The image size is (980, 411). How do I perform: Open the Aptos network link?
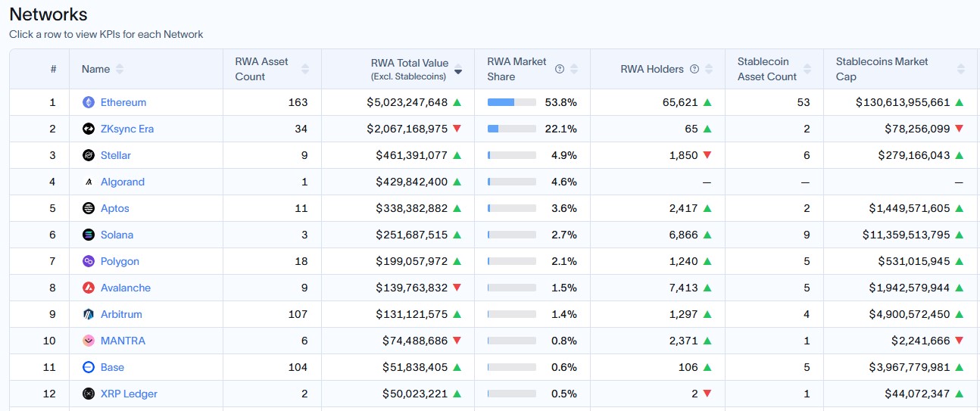(x=115, y=208)
